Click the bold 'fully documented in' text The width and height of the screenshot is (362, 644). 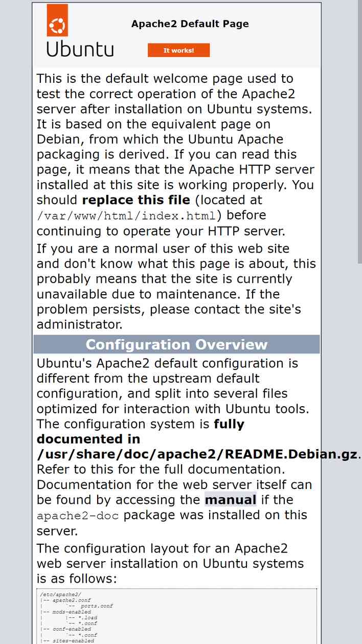pos(141,432)
